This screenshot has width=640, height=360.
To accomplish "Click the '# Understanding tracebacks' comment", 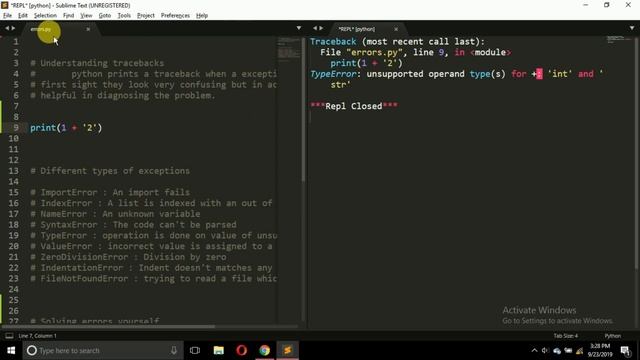I will [97, 63].
